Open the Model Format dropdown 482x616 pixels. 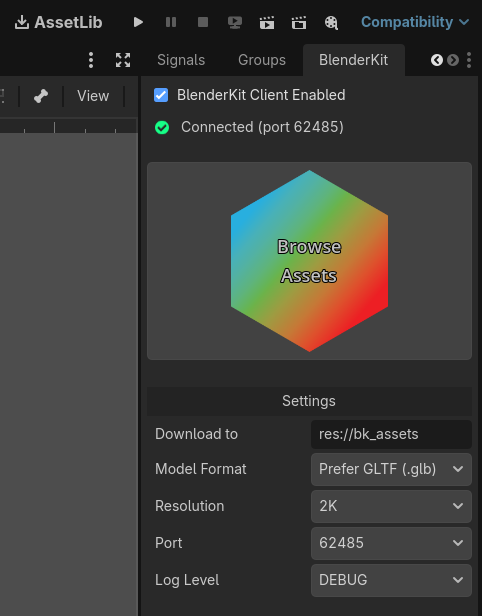click(x=391, y=469)
